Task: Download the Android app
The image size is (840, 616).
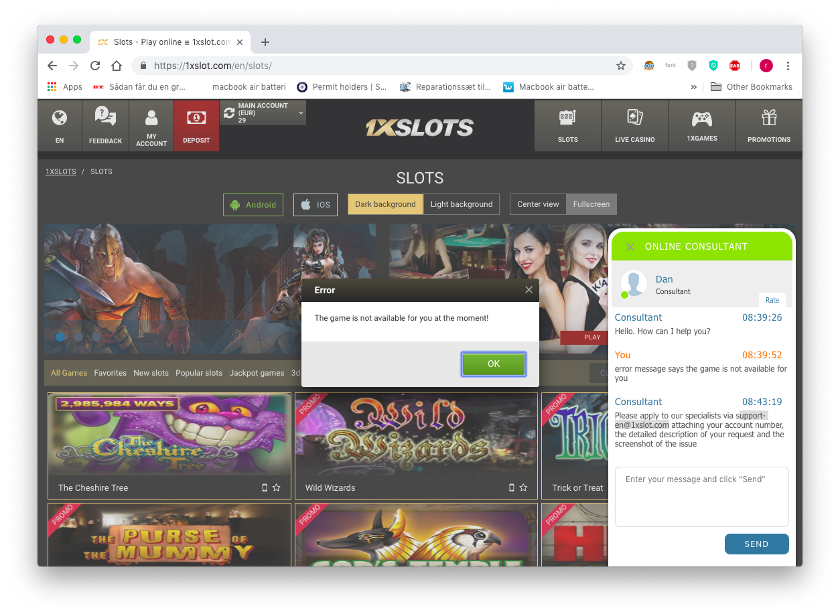Action: (x=253, y=205)
